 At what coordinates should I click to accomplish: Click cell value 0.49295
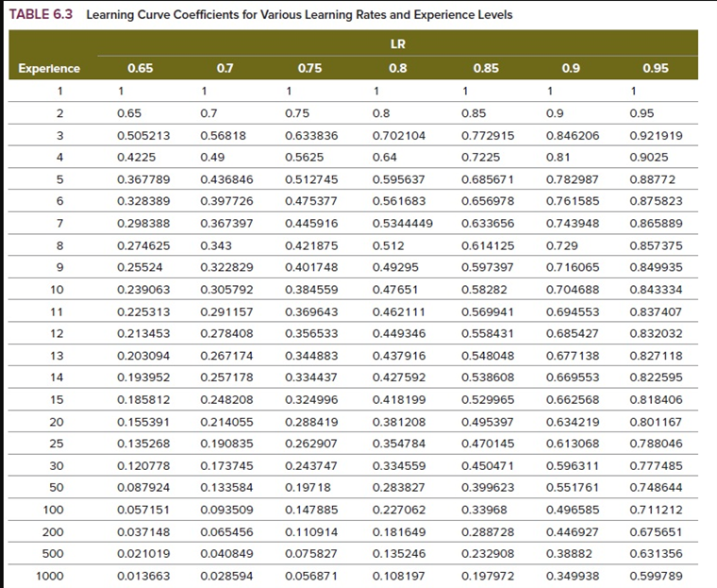click(x=395, y=267)
